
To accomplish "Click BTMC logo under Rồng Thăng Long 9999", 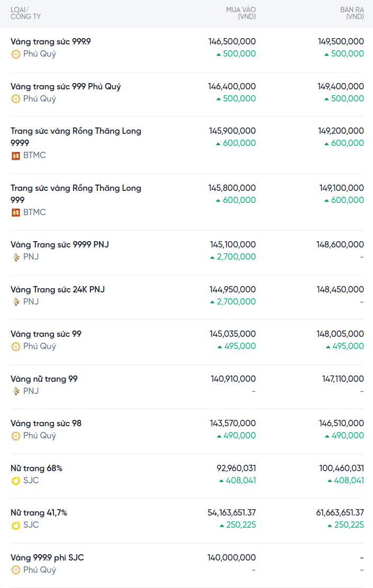I will click(x=16, y=155).
